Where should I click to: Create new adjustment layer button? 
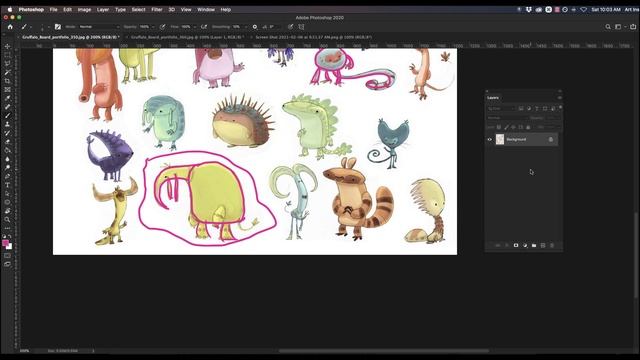[x=525, y=245]
